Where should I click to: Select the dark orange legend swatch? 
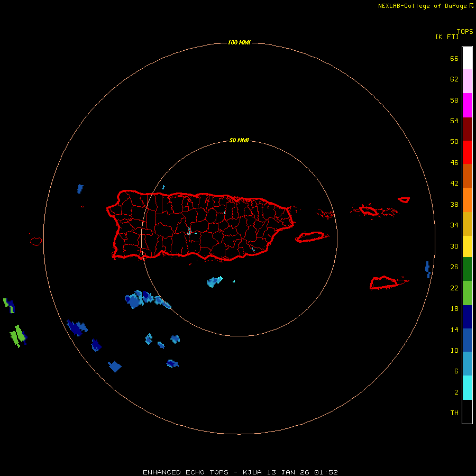tap(467, 176)
